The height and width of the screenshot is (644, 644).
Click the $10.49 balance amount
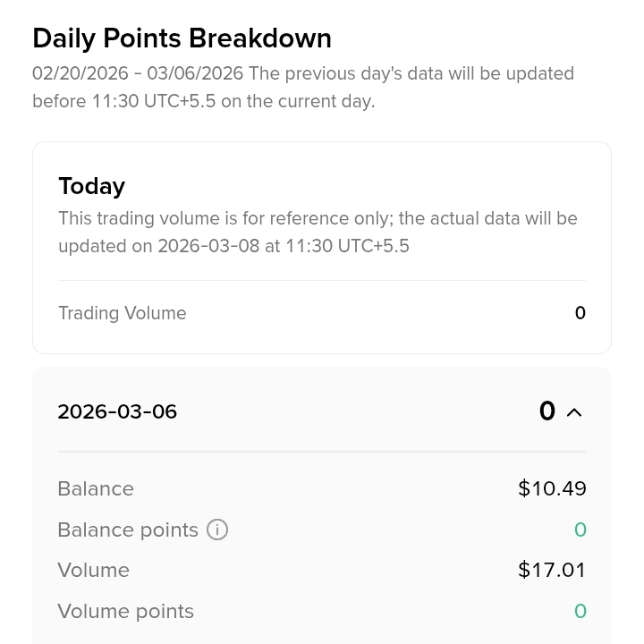pyautogui.click(x=552, y=488)
